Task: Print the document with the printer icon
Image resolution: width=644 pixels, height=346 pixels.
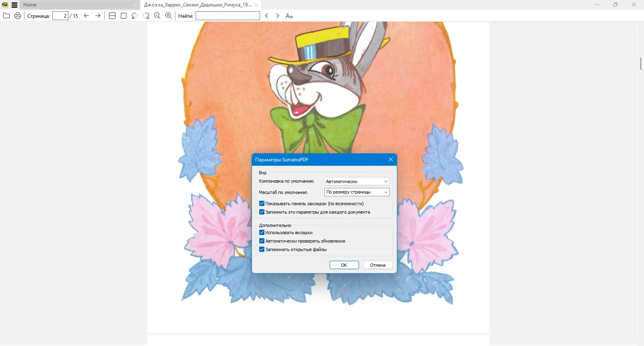Action: tap(18, 16)
